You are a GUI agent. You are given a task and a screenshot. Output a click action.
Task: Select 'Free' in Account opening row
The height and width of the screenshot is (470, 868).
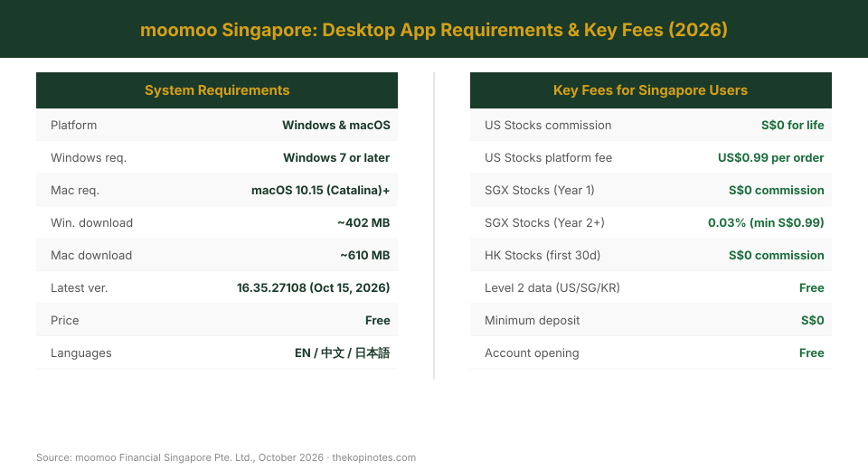[812, 353]
